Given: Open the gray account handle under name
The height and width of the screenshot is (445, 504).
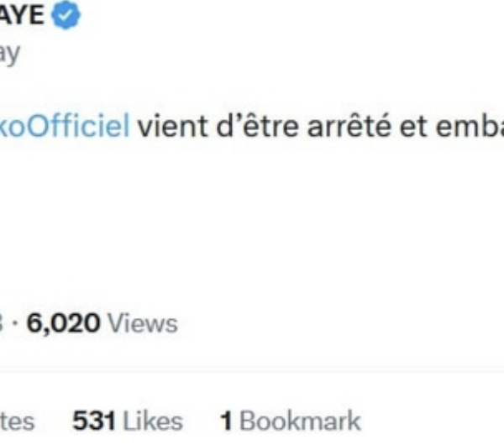Looking at the screenshot, I should click(9, 54).
